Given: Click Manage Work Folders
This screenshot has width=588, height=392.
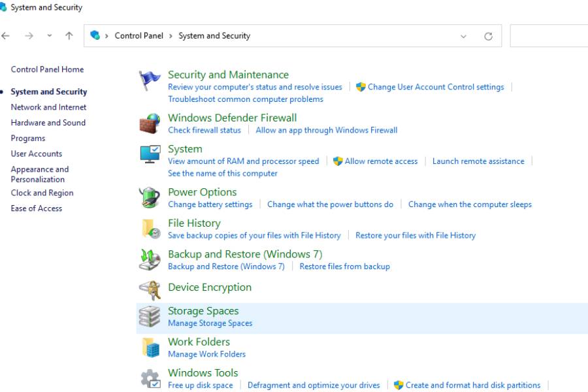Looking at the screenshot, I should (x=206, y=354).
